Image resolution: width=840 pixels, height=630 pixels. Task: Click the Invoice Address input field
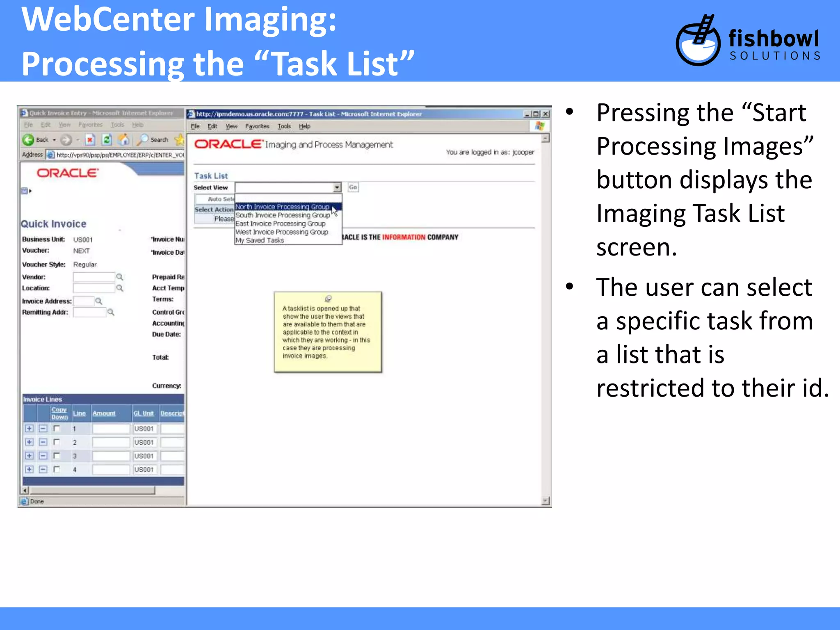(84, 301)
